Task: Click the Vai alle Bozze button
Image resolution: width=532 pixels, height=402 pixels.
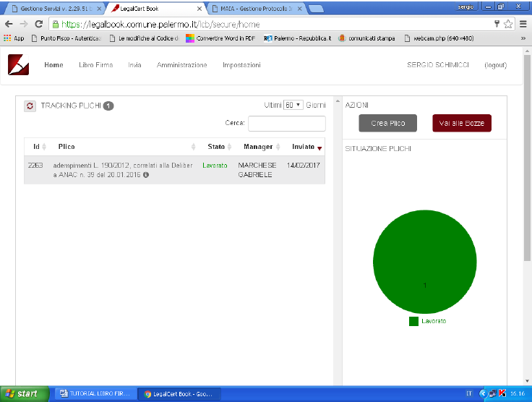Action: (462, 123)
